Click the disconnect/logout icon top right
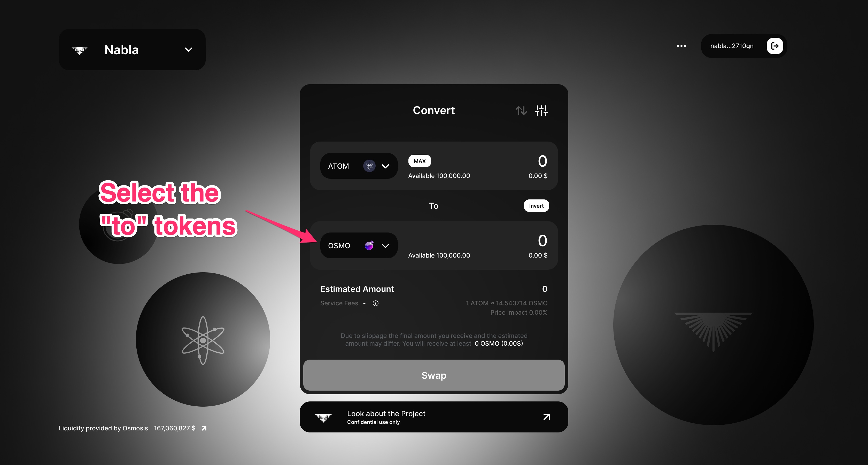The width and height of the screenshot is (868, 465). pyautogui.click(x=776, y=46)
